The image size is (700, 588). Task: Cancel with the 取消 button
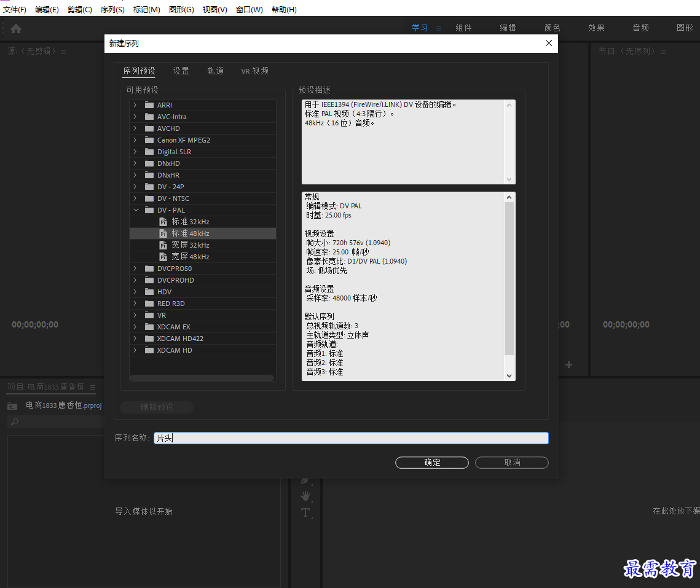tap(511, 463)
